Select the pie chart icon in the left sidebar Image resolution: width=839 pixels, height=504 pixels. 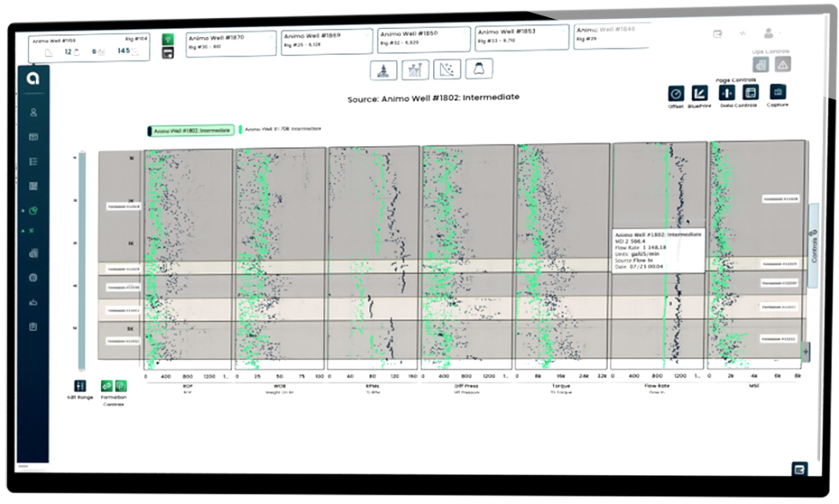(x=33, y=210)
